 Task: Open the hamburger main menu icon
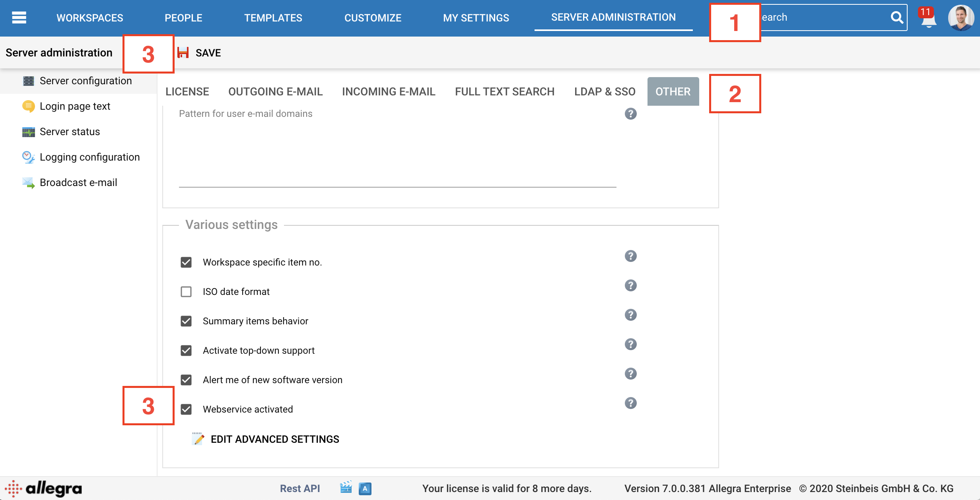[19, 17]
